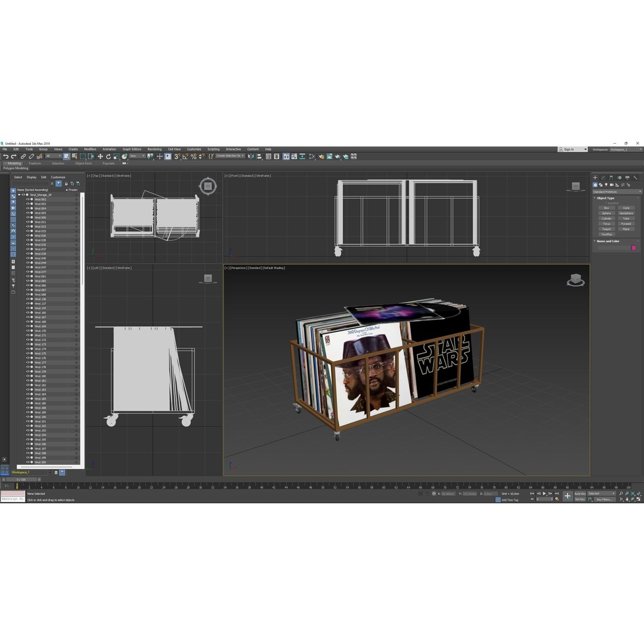Click the Zoom Extents All viewport icon
644x644 pixels.
(x=639, y=494)
